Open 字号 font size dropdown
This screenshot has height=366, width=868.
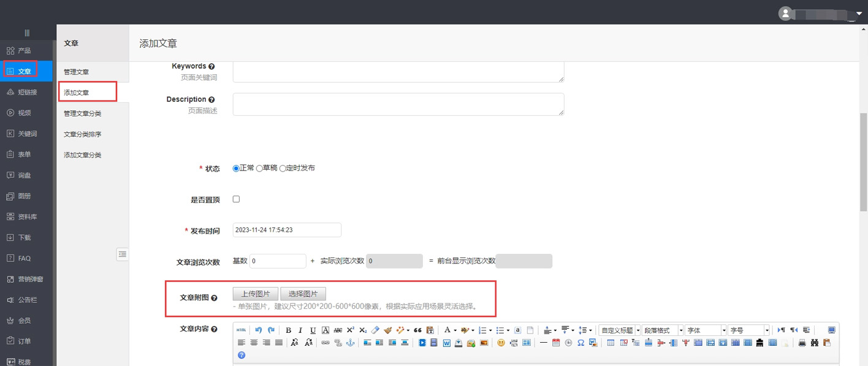pyautogui.click(x=749, y=330)
